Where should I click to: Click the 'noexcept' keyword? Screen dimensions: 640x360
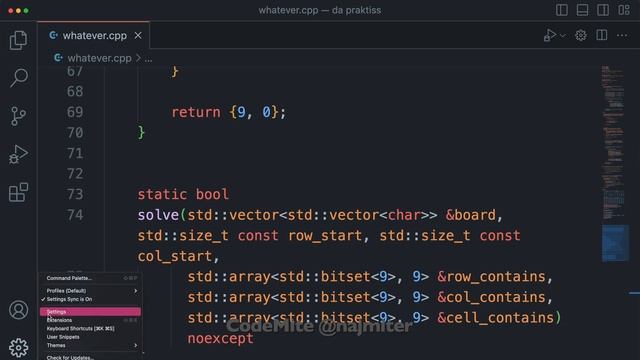[x=220, y=338]
